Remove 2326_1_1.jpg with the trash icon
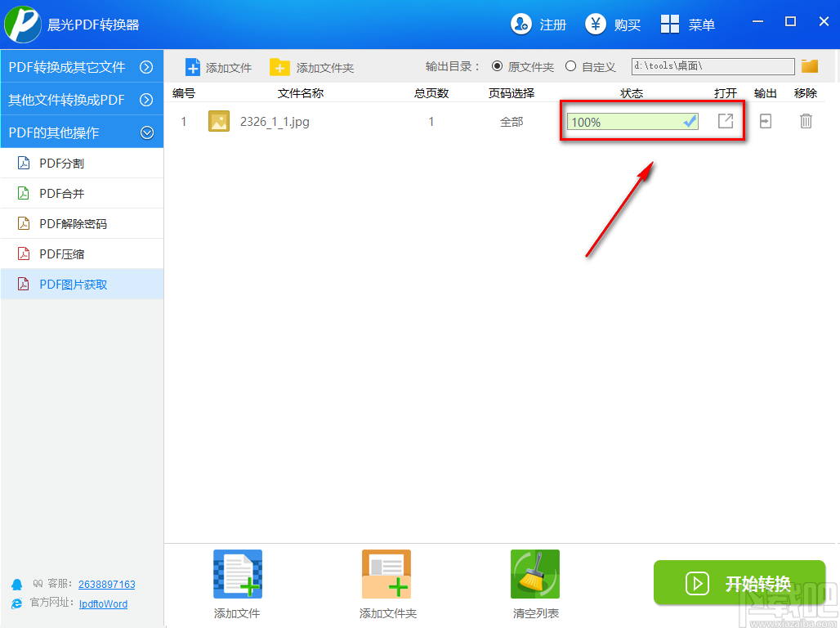 tap(806, 121)
